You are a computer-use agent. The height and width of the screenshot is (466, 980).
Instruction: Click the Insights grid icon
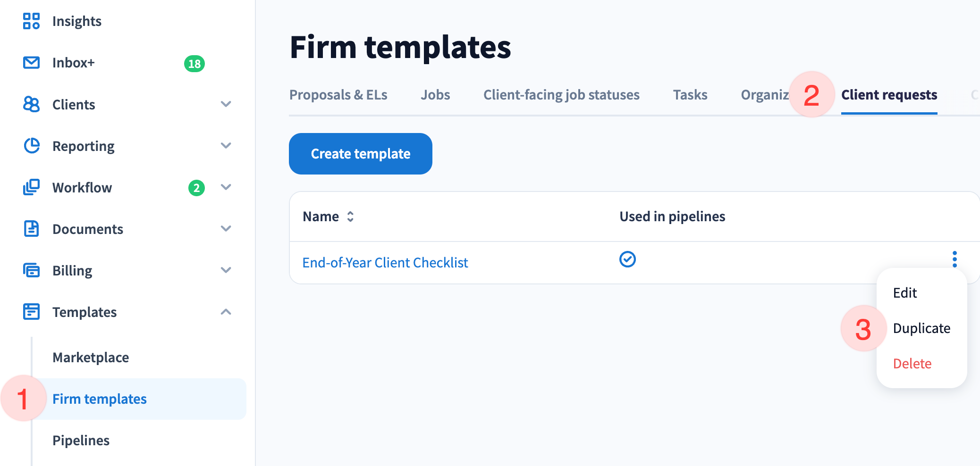[x=31, y=21]
